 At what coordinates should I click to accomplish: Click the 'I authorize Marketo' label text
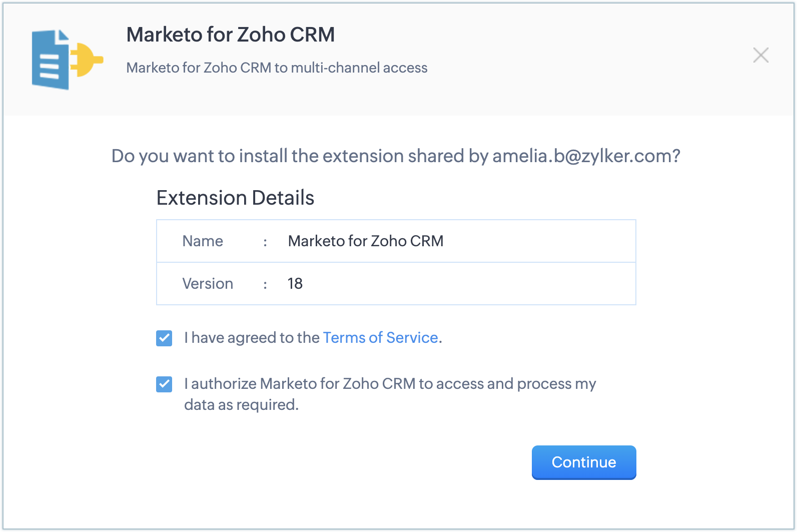(390, 384)
